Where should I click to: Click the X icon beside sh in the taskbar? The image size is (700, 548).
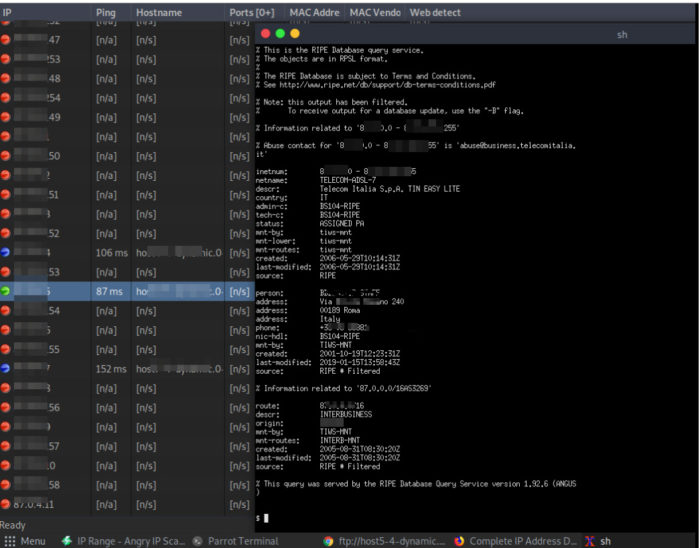[x=590, y=541]
